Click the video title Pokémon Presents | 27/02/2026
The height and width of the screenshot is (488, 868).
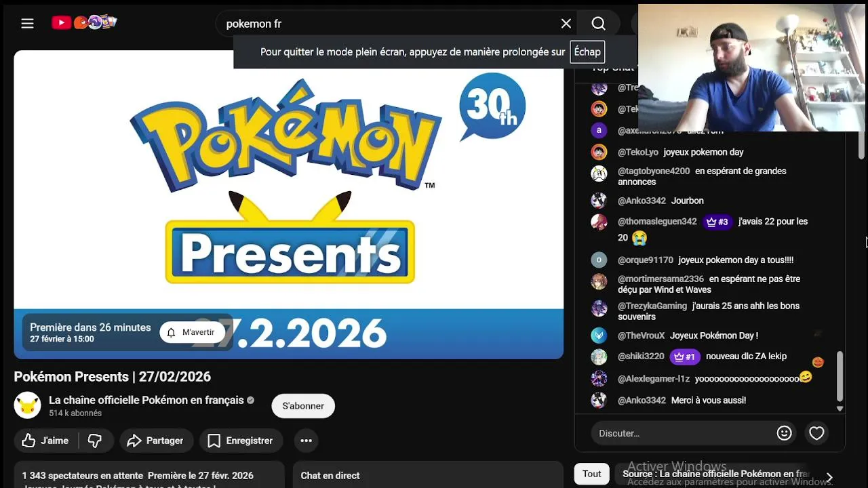[113, 377]
